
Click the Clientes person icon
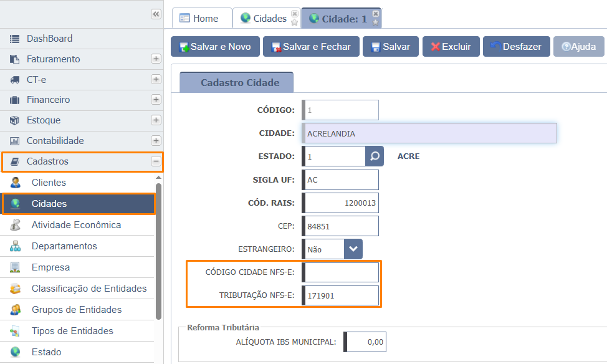(16, 183)
